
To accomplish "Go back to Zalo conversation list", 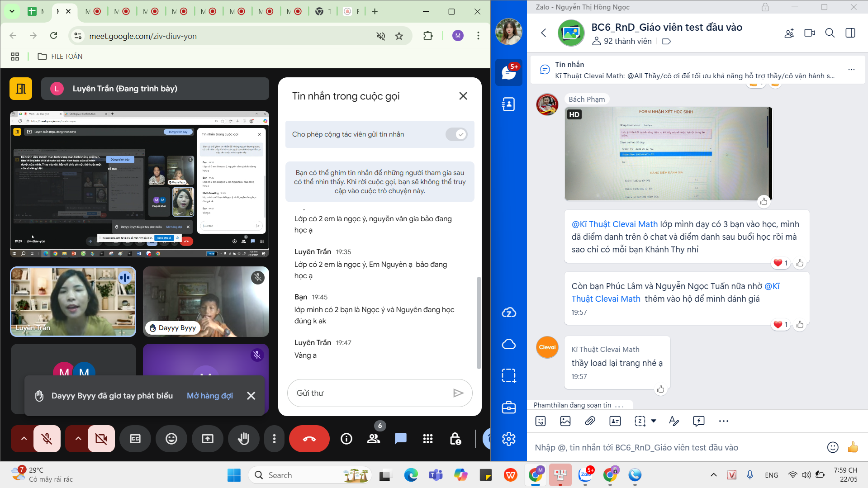I will click(x=544, y=33).
